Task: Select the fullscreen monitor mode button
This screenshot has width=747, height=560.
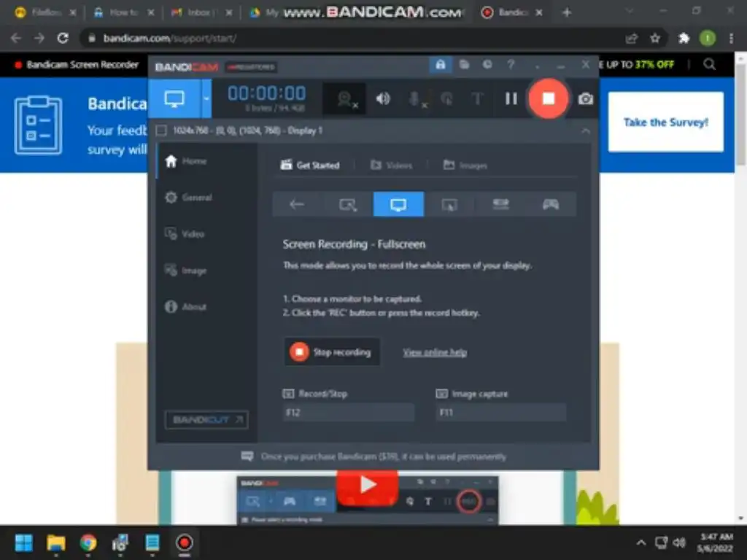Action: (174, 98)
